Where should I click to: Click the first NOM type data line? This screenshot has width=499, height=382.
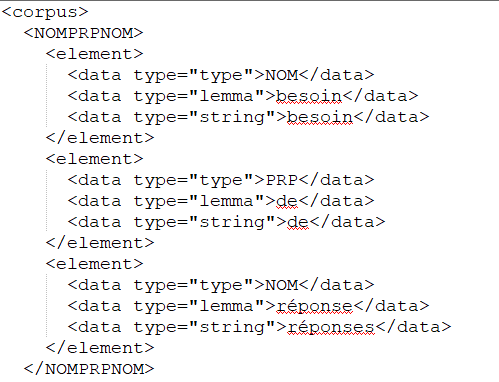click(x=221, y=75)
